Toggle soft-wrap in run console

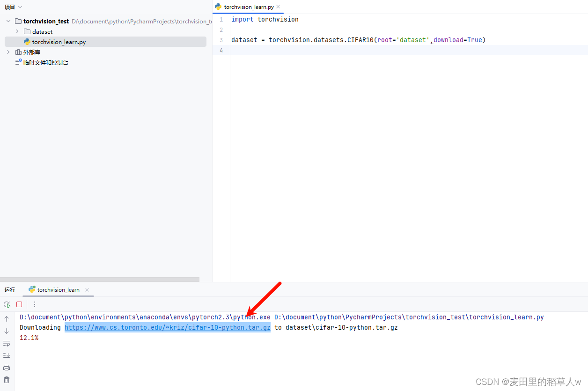tap(7, 343)
